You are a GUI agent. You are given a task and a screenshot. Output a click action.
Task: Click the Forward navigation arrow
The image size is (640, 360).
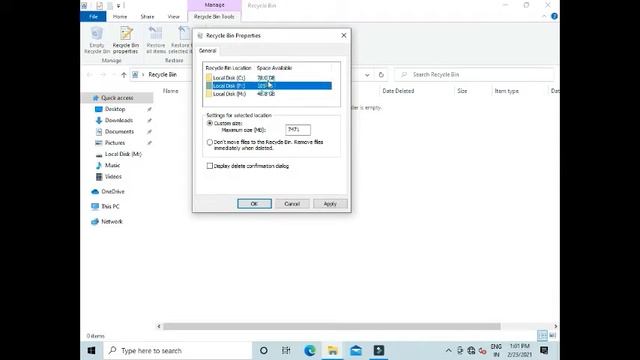(103, 75)
